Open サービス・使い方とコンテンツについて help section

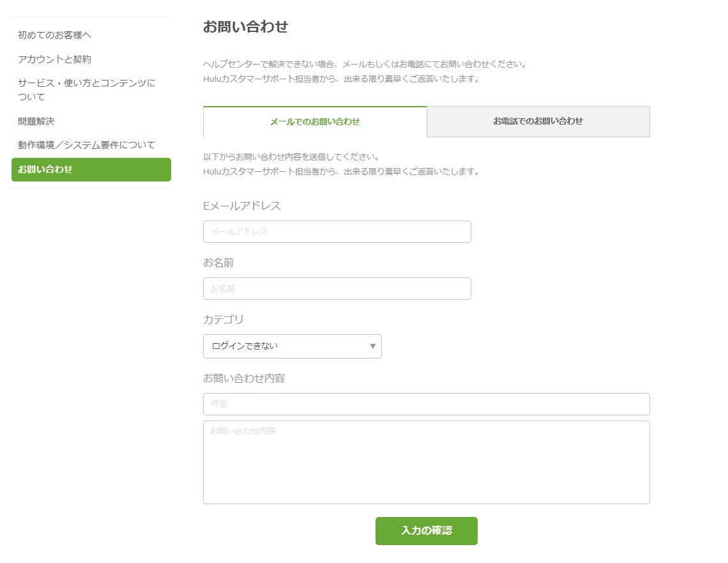click(86, 90)
